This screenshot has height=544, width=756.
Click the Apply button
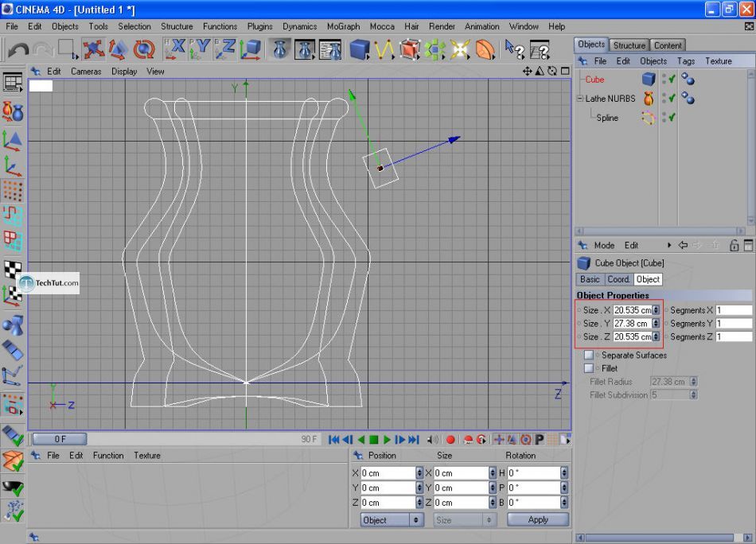(x=538, y=520)
